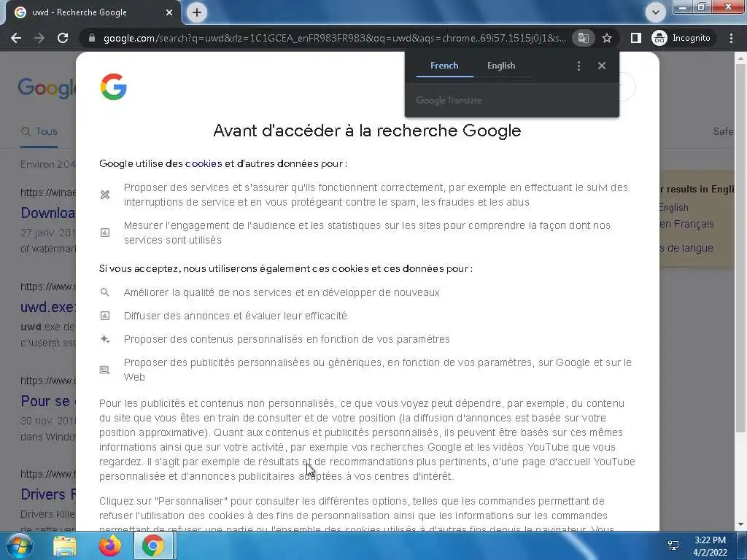This screenshot has width=747, height=560.
Task: Click the vertical scrollbar down arrow
Action: pyautogui.click(x=740, y=524)
